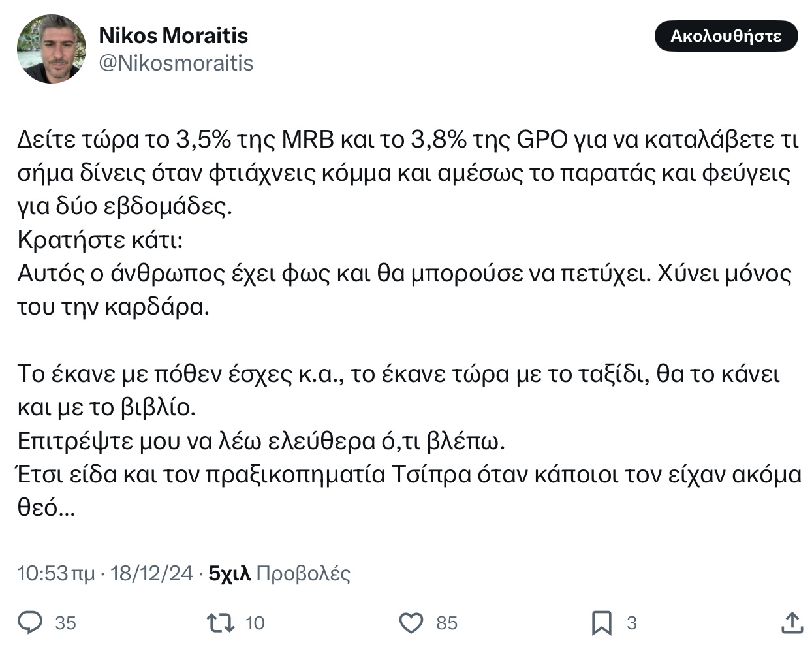The image size is (812, 647).
Task: Click the 85 likes count
Action: pos(446,623)
